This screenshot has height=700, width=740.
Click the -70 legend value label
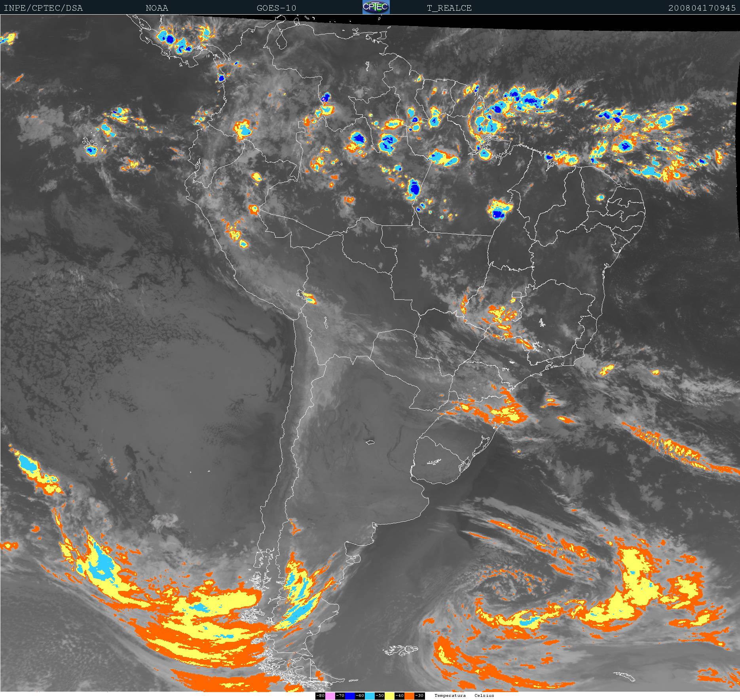point(340,696)
